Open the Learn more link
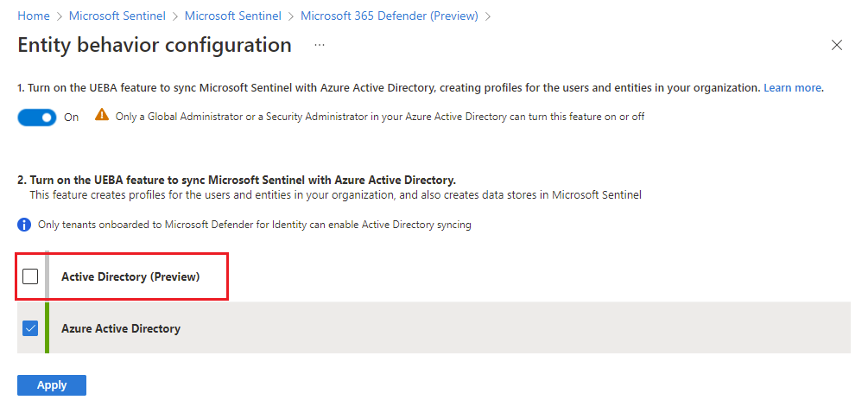 click(792, 88)
